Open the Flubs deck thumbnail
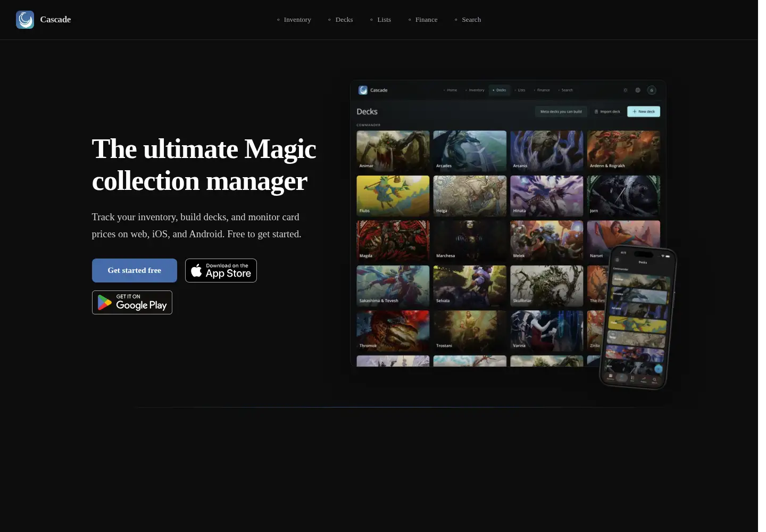Viewport: 766px width, 532px height. [x=393, y=196]
